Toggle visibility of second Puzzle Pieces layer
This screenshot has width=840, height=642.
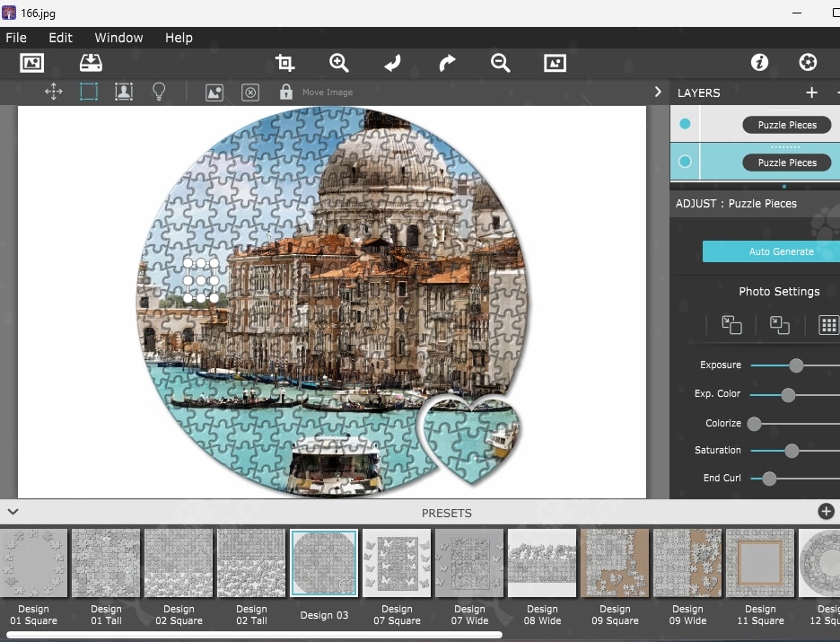686,162
